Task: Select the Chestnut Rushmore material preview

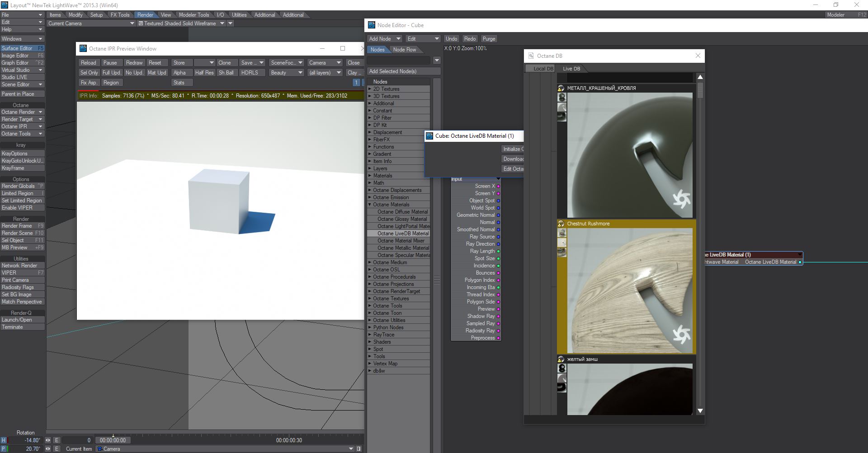Action: [x=629, y=290]
